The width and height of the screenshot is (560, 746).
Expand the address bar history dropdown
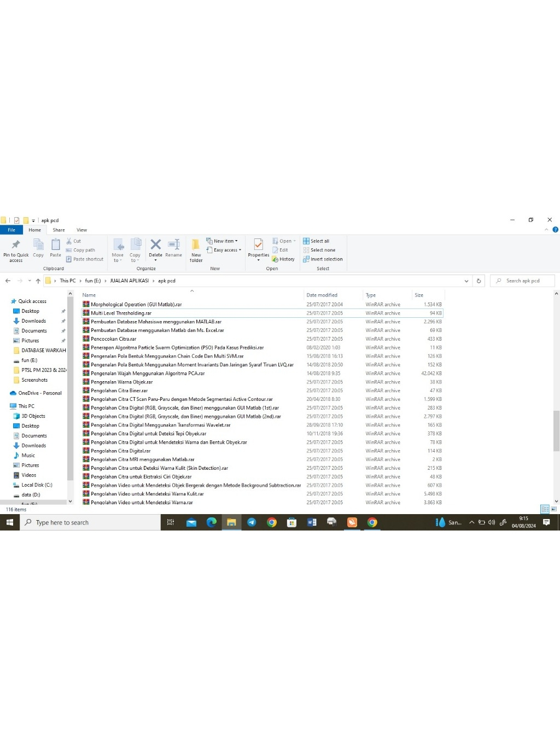(466, 281)
